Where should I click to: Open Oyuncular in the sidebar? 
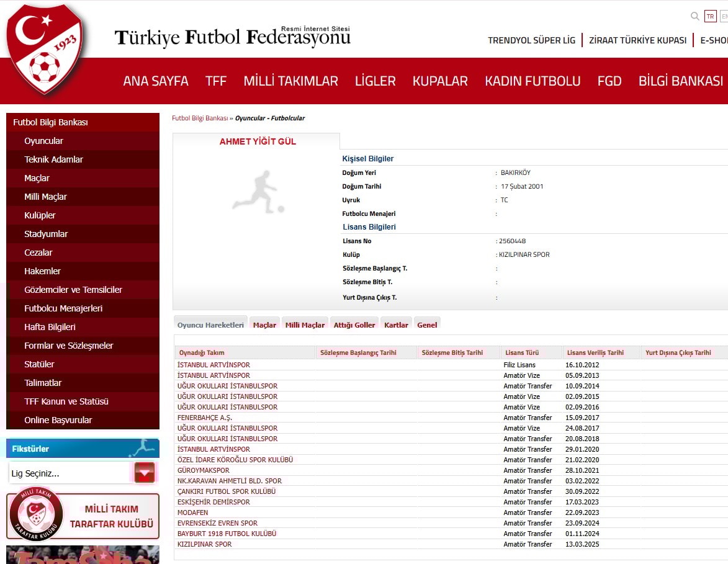point(83,141)
